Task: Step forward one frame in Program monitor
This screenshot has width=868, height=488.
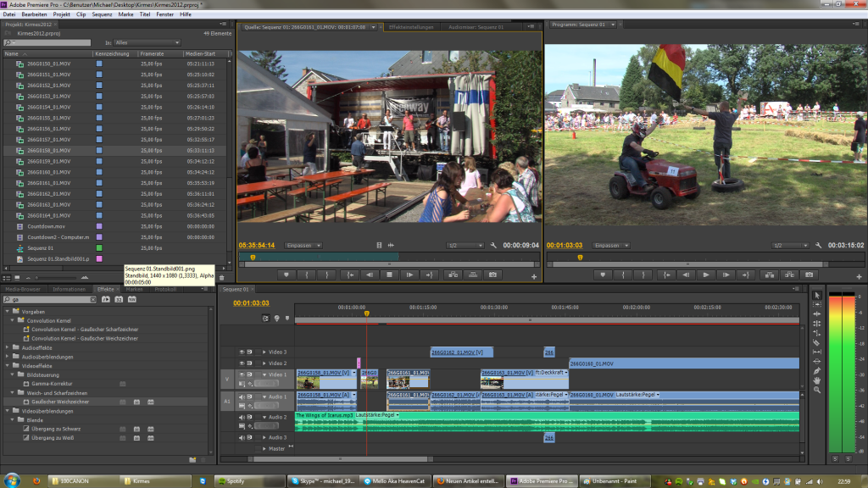Action: (x=726, y=275)
